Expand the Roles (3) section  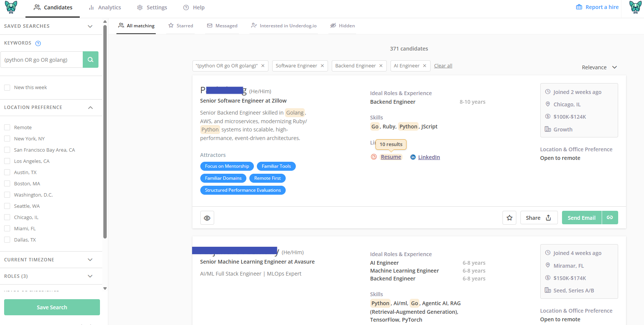(x=51, y=276)
